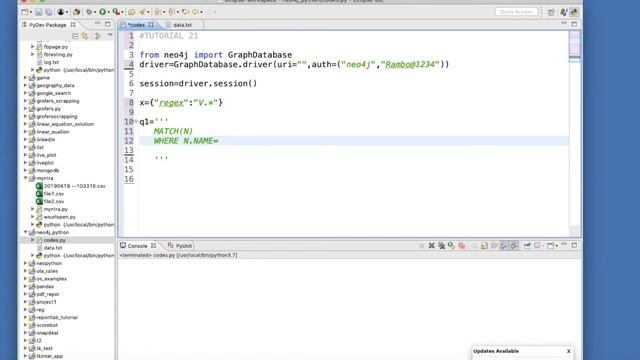Select the snapdeal project
The width and height of the screenshot is (640, 360).
[47, 333]
